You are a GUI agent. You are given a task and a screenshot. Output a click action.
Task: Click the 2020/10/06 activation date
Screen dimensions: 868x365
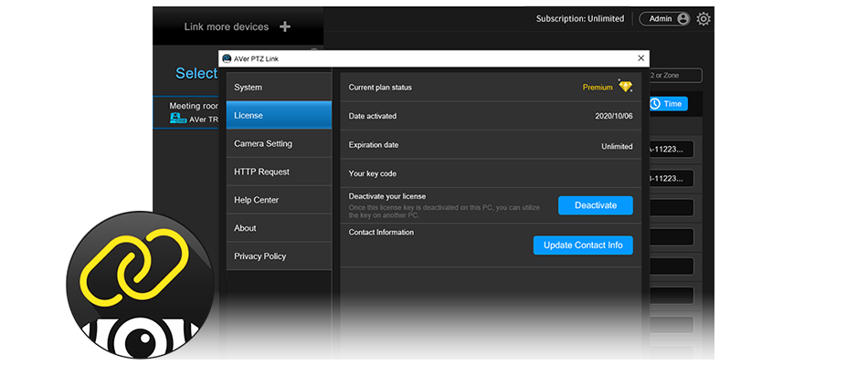pyautogui.click(x=614, y=116)
